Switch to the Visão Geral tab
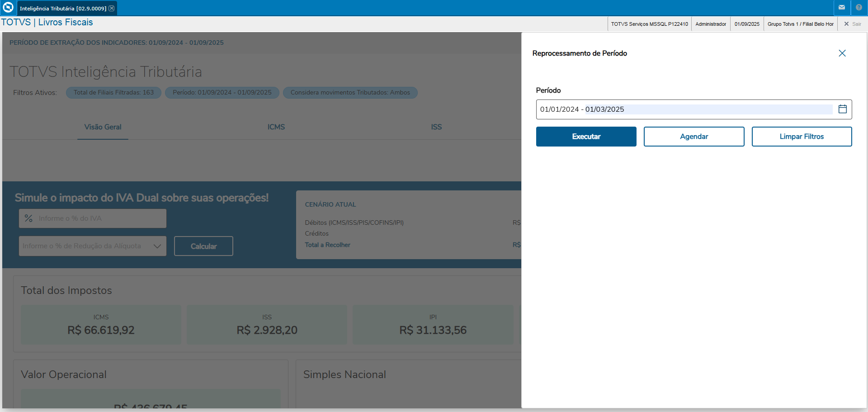Image resolution: width=868 pixels, height=412 pixels. (x=103, y=127)
